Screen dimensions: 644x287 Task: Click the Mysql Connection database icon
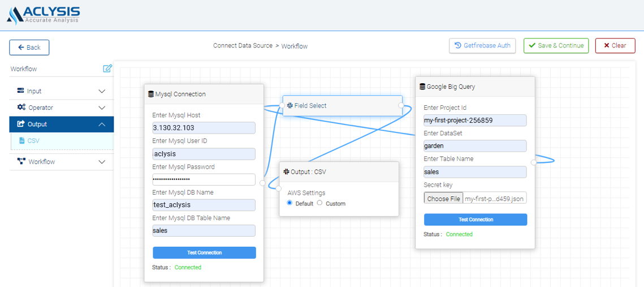pos(150,94)
